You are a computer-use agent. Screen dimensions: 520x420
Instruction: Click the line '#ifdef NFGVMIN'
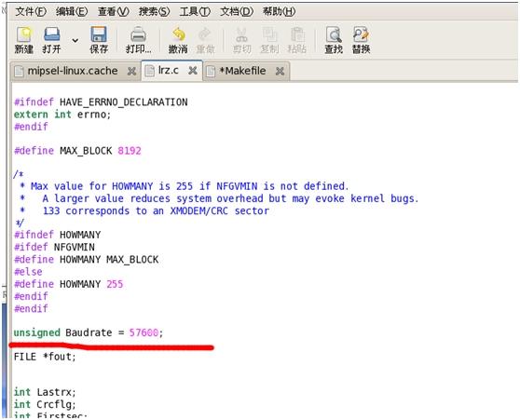coord(54,247)
